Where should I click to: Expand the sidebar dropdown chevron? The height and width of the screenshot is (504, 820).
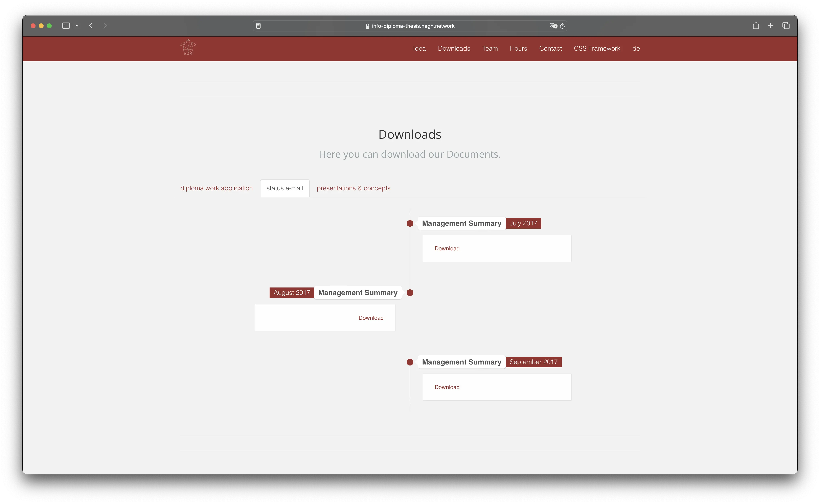click(77, 26)
